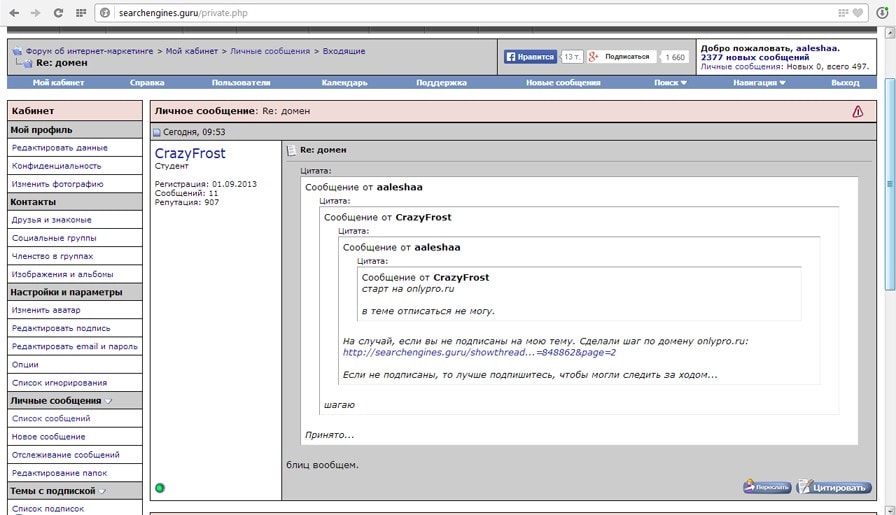Open the Поиск dropdown menu
Image resolution: width=896 pixels, height=515 pixels.
click(670, 83)
